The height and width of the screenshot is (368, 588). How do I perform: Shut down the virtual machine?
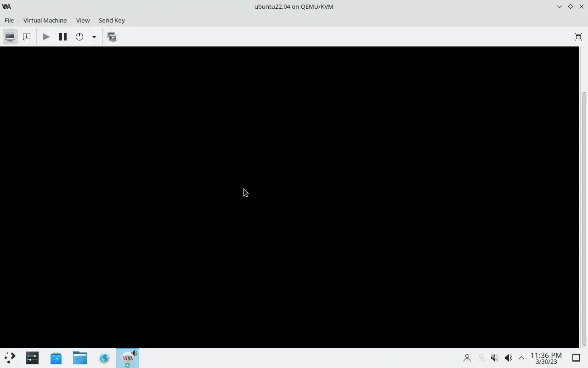79,37
